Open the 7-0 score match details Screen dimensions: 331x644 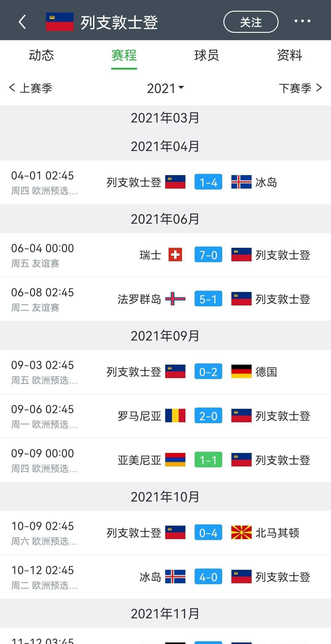208,255
